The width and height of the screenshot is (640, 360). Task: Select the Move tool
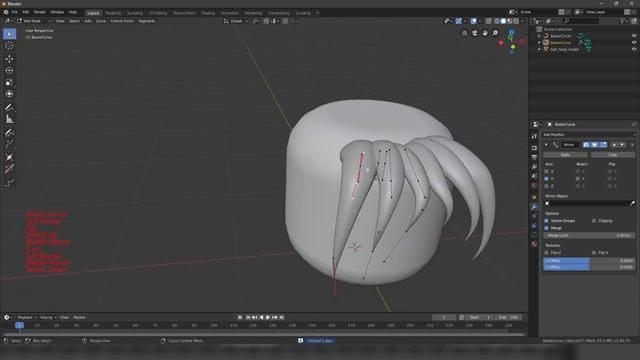tap(9, 59)
